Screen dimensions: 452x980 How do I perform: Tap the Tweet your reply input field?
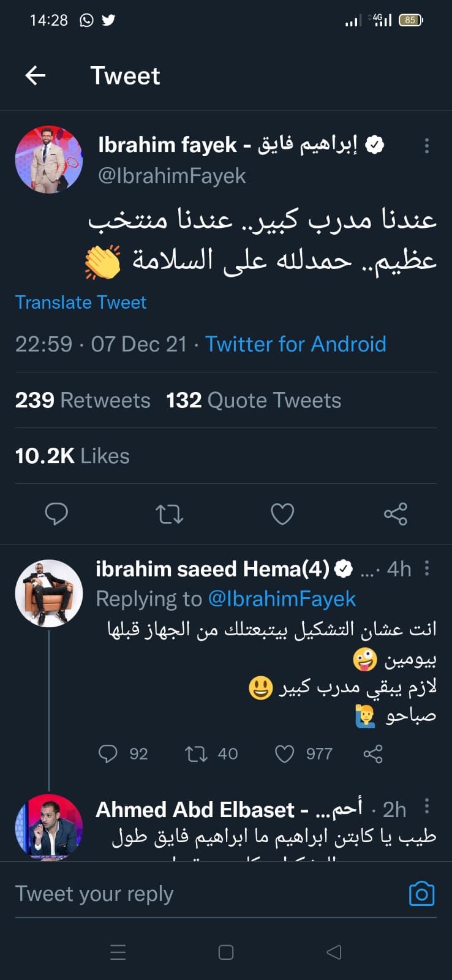pos(202,894)
